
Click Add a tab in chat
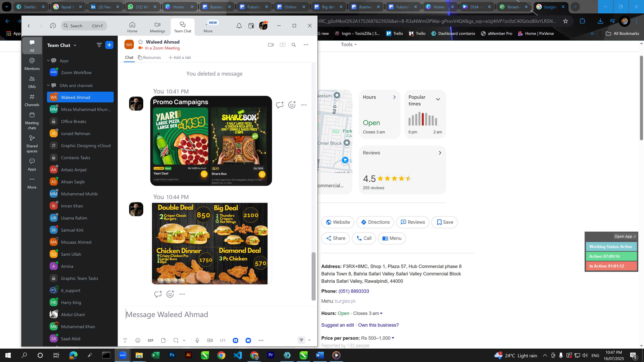click(179, 57)
